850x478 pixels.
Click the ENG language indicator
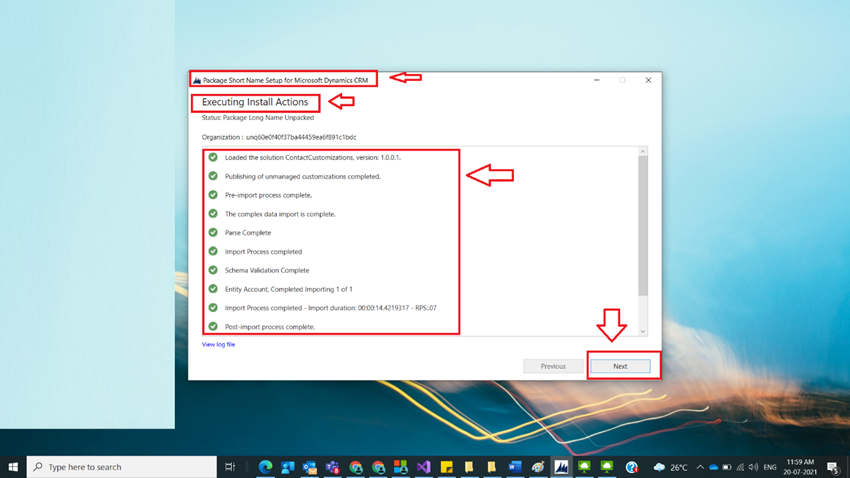pos(770,467)
